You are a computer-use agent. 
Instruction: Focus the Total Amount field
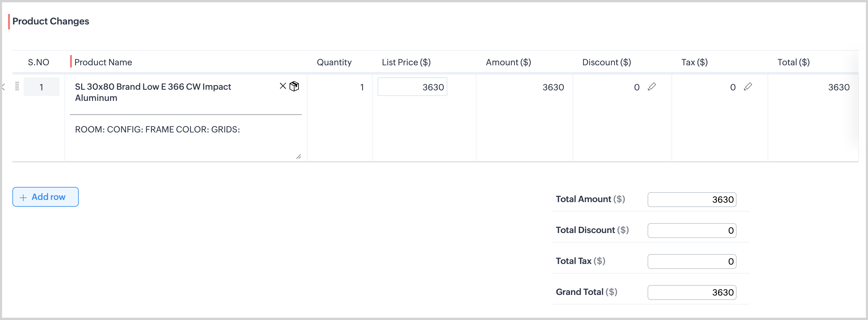click(x=691, y=200)
